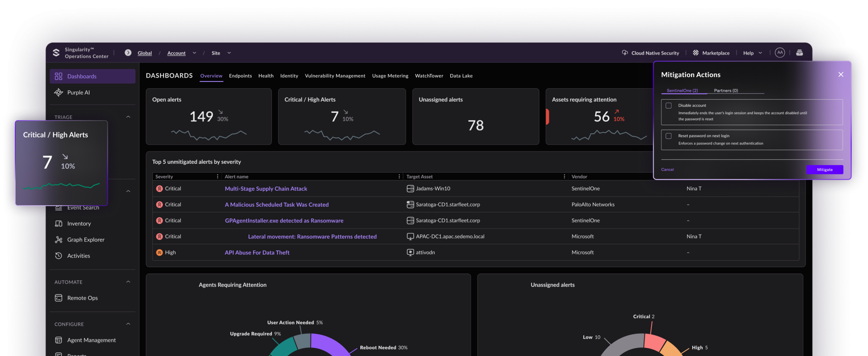Click the Inventory icon in sidebar
Image resolution: width=868 pixels, height=356 pixels.
pyautogui.click(x=58, y=223)
